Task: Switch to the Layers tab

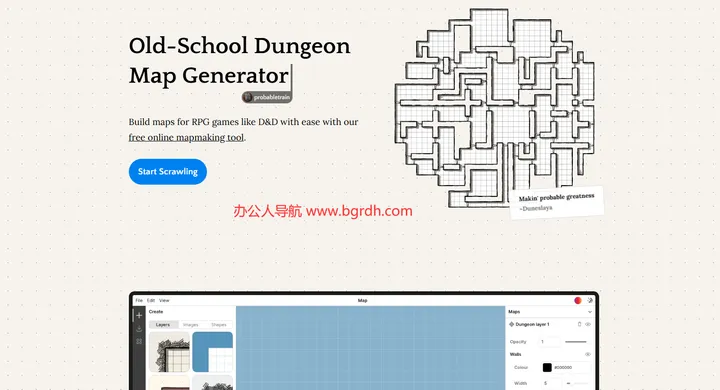Action: click(163, 325)
